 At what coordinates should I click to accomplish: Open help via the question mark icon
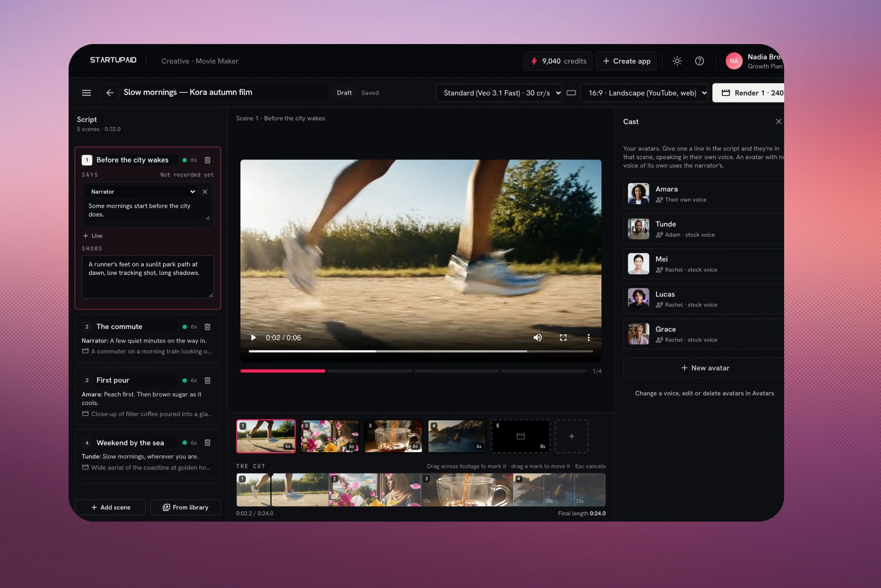click(699, 61)
